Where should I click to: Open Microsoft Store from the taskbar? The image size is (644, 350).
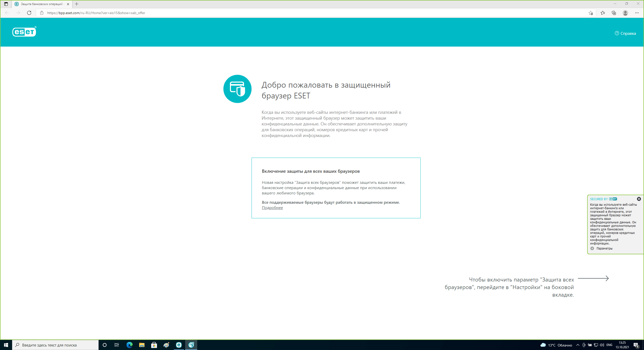(154, 345)
